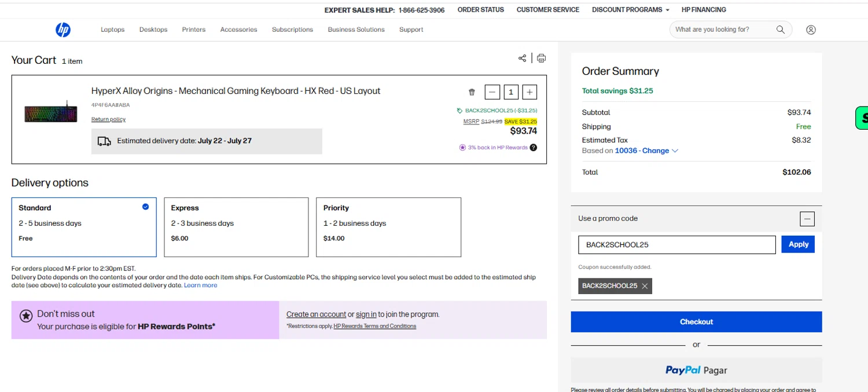The height and width of the screenshot is (392, 868).
Task: Select Standard delivery option
Action: pyautogui.click(x=84, y=227)
